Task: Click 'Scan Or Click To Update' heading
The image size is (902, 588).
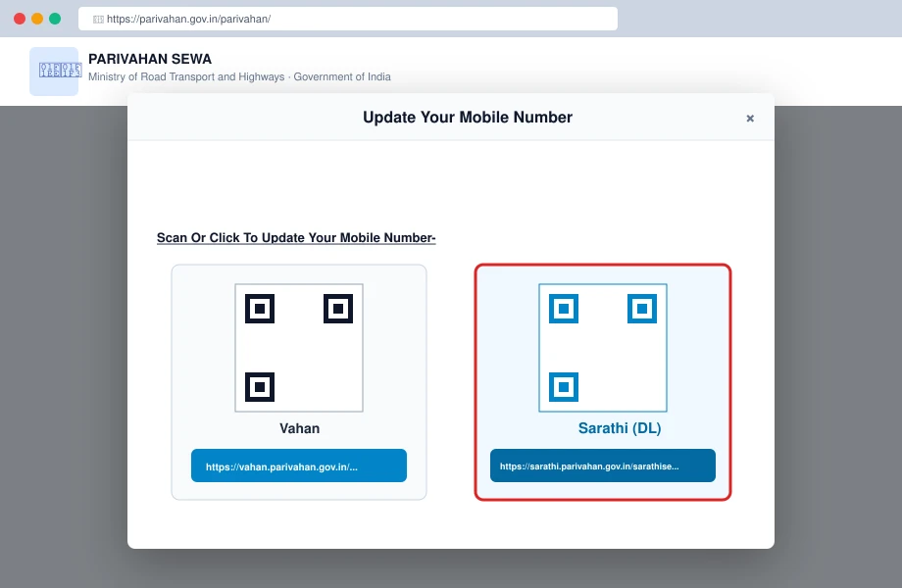Action: (296, 238)
